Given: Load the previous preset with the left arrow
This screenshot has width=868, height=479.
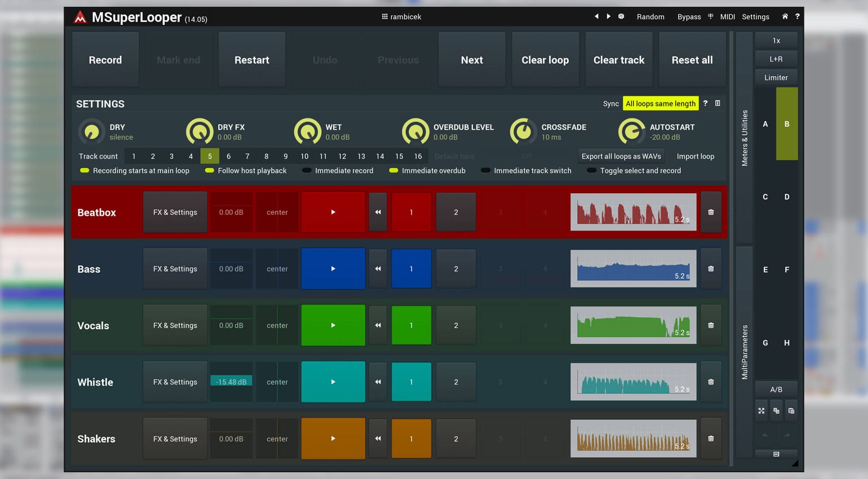Looking at the screenshot, I should [596, 16].
